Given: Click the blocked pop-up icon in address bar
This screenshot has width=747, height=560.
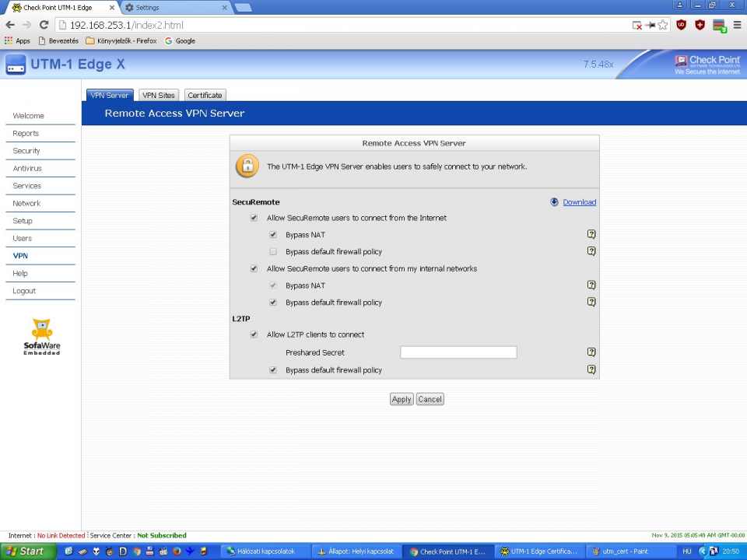Looking at the screenshot, I should coord(637,25).
